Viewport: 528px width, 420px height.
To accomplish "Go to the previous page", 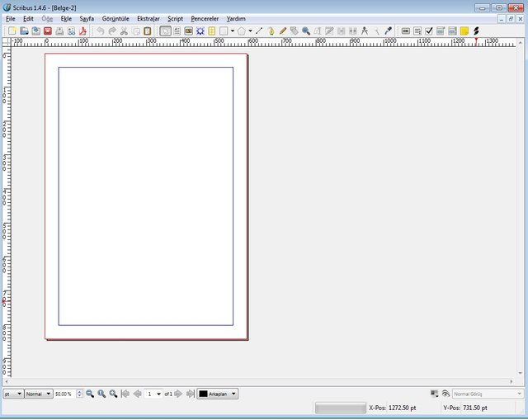I will [137, 394].
